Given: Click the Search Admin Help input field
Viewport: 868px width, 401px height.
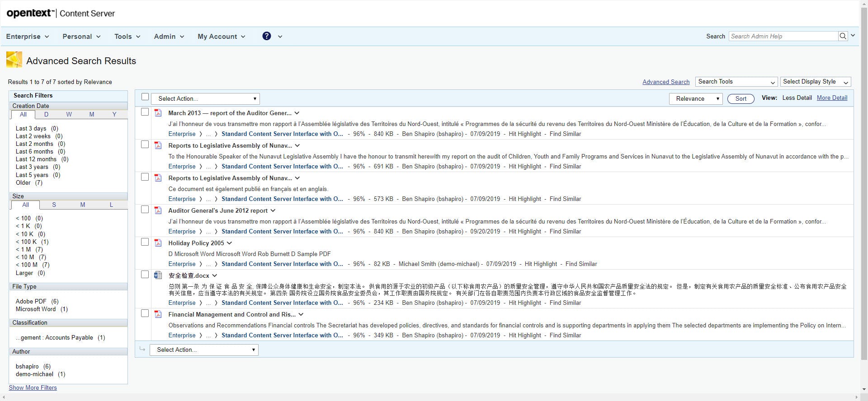Looking at the screenshot, I should (x=783, y=36).
